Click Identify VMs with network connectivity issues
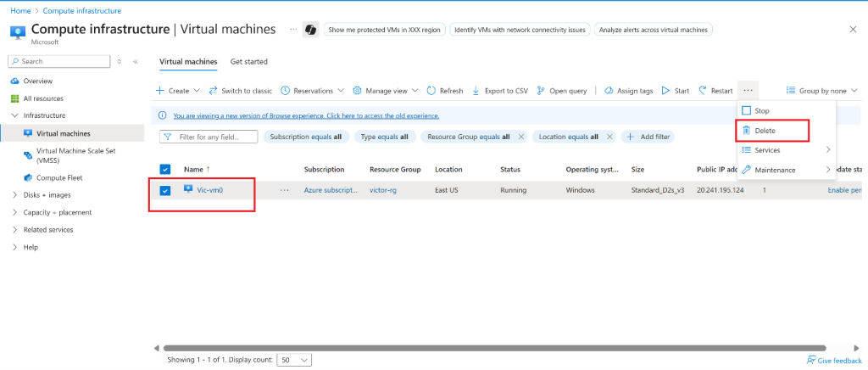 (x=520, y=30)
